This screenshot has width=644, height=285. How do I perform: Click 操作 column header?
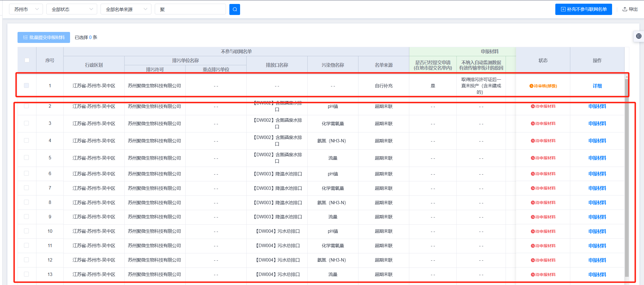click(597, 60)
